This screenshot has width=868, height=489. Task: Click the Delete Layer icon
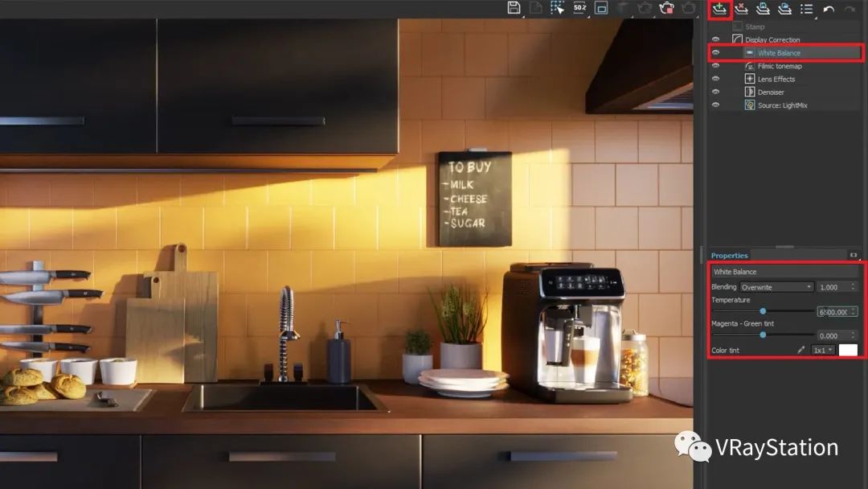pyautogui.click(x=741, y=9)
